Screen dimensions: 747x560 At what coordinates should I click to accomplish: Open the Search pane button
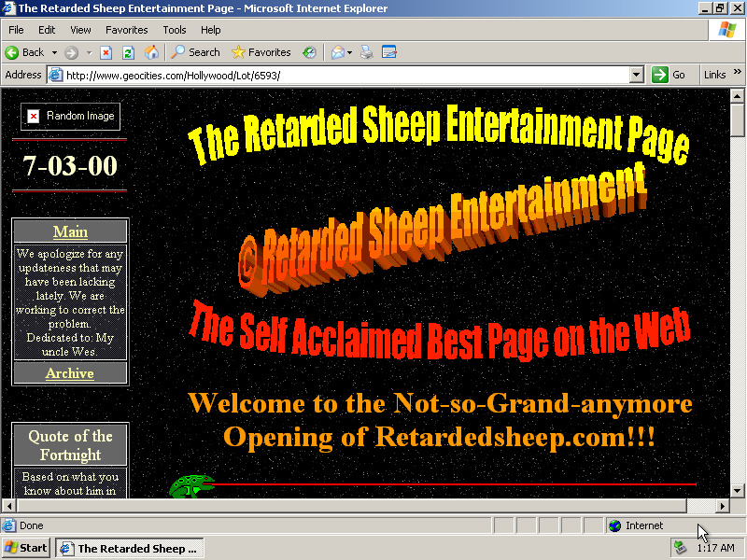196,52
